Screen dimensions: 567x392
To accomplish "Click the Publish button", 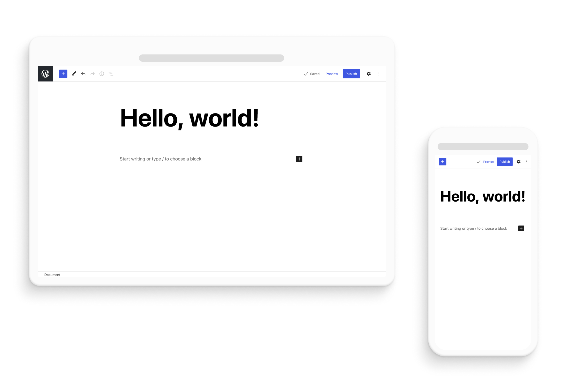I will click(x=351, y=74).
